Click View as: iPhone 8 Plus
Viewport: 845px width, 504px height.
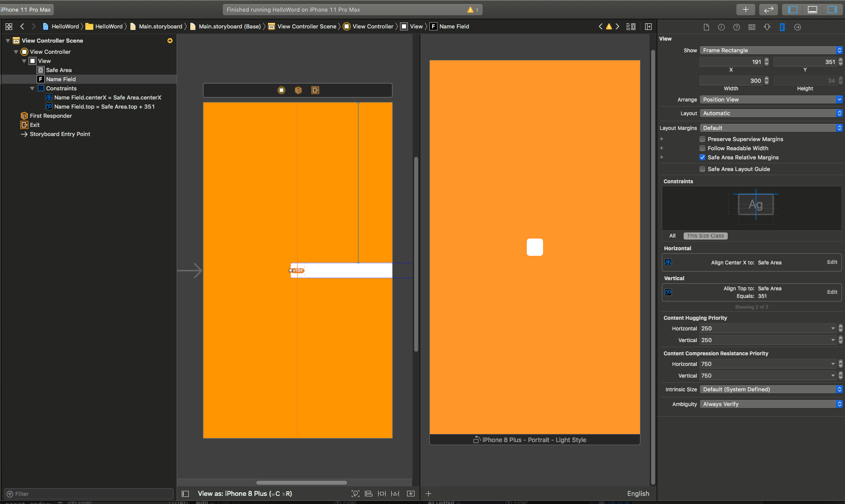(x=245, y=493)
